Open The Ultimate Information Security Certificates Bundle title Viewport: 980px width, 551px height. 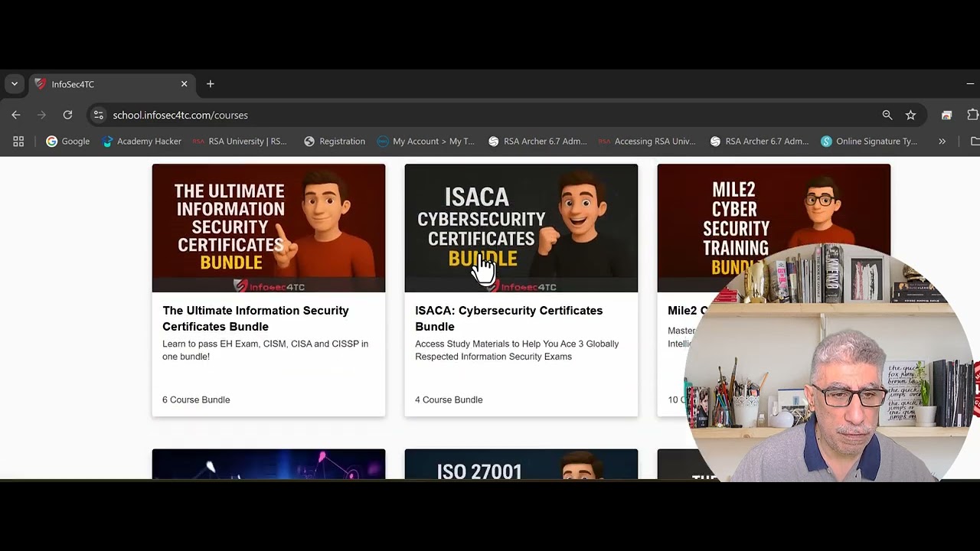[256, 318]
